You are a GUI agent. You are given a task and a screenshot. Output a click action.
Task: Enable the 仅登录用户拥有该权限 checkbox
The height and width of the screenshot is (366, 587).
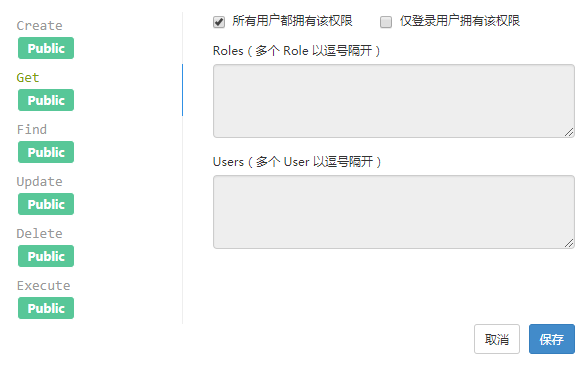coord(386,22)
